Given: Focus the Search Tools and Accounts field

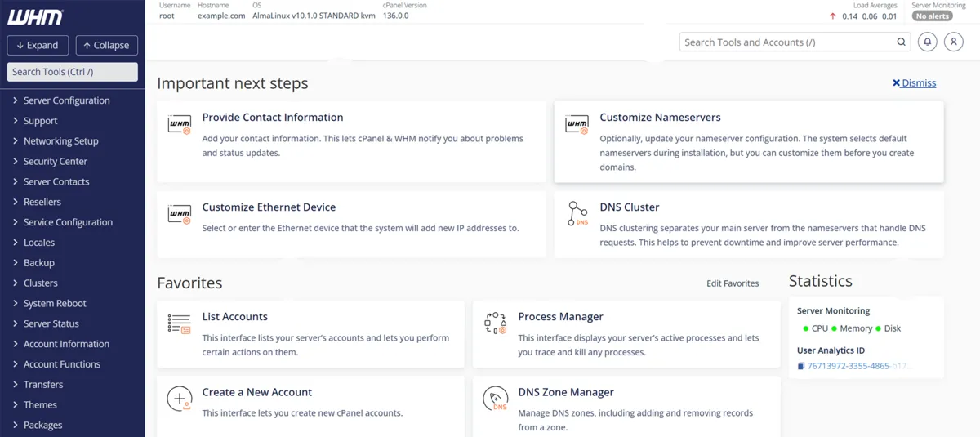Looking at the screenshot, I should click(x=795, y=42).
